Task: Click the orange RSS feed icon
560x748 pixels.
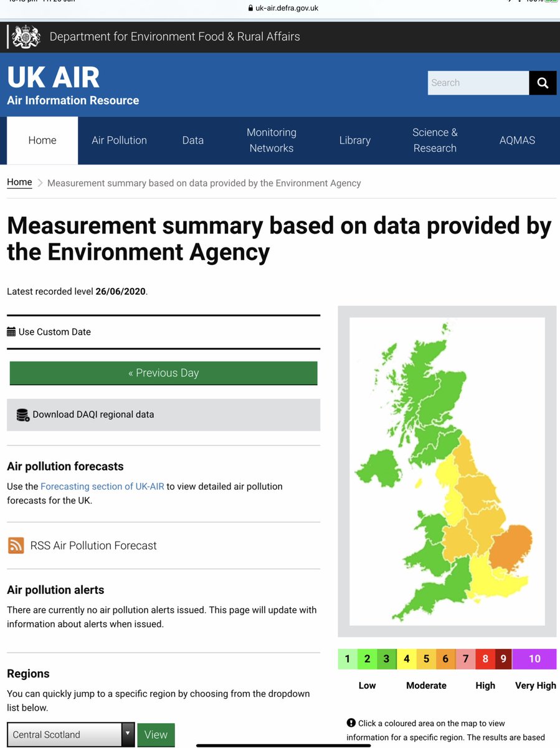Action: 16,545
